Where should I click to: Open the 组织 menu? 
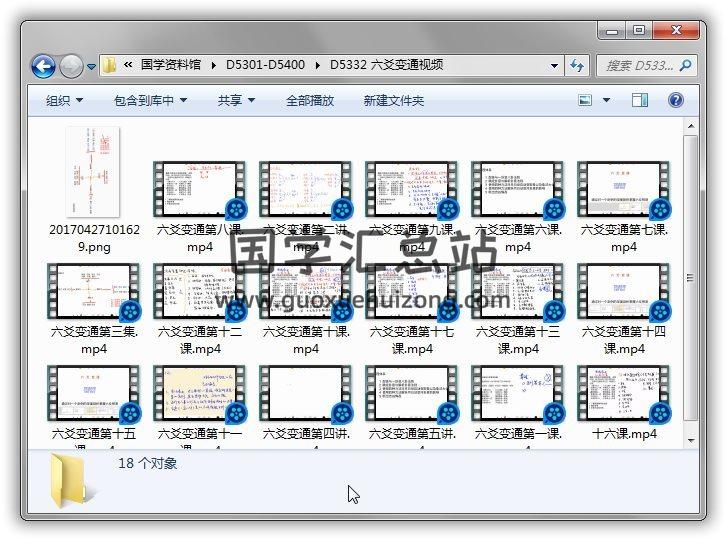pos(64,100)
